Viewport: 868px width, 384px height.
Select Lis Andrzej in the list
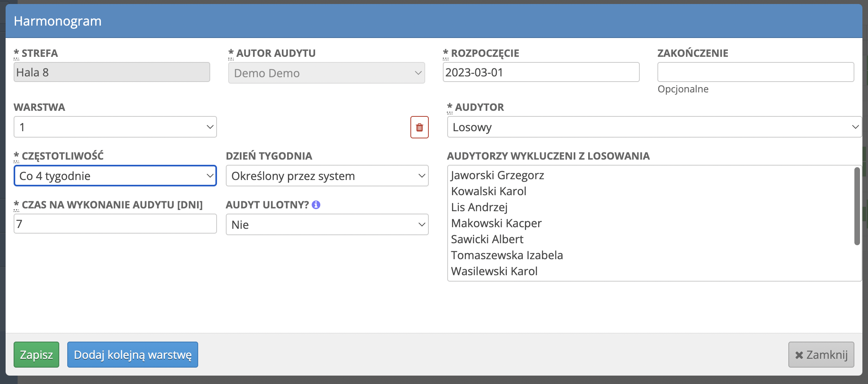(479, 207)
